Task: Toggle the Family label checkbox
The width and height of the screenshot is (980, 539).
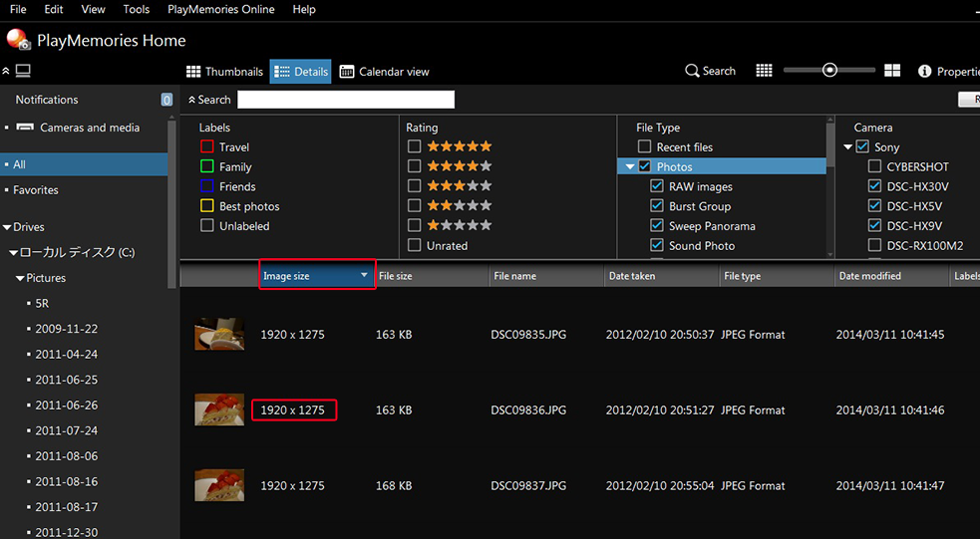Action: 207,166
